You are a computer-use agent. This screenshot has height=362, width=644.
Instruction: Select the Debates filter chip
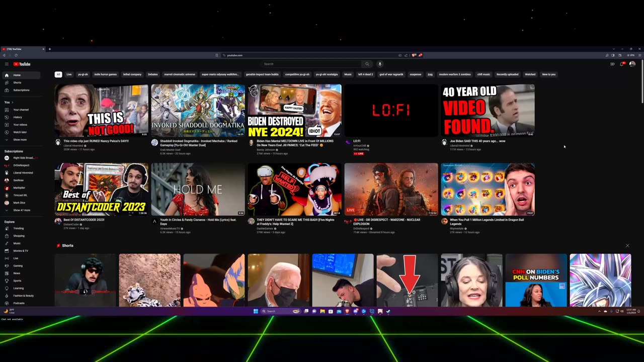pos(153,74)
